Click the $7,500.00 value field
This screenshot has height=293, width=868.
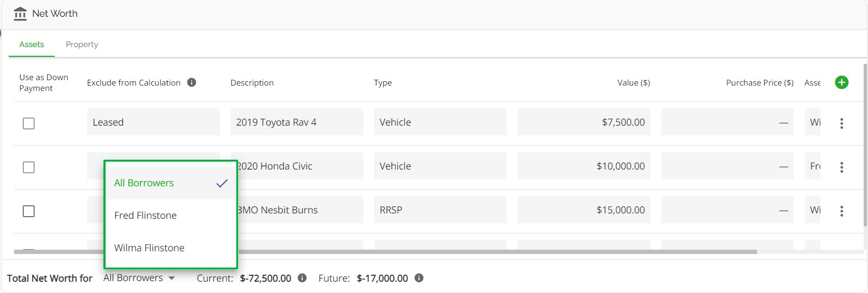584,122
